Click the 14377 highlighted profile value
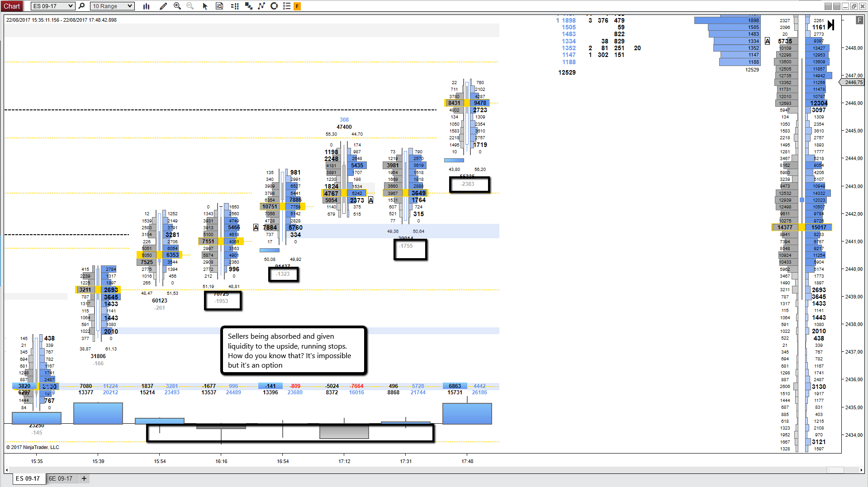868x487 pixels. [x=785, y=227]
